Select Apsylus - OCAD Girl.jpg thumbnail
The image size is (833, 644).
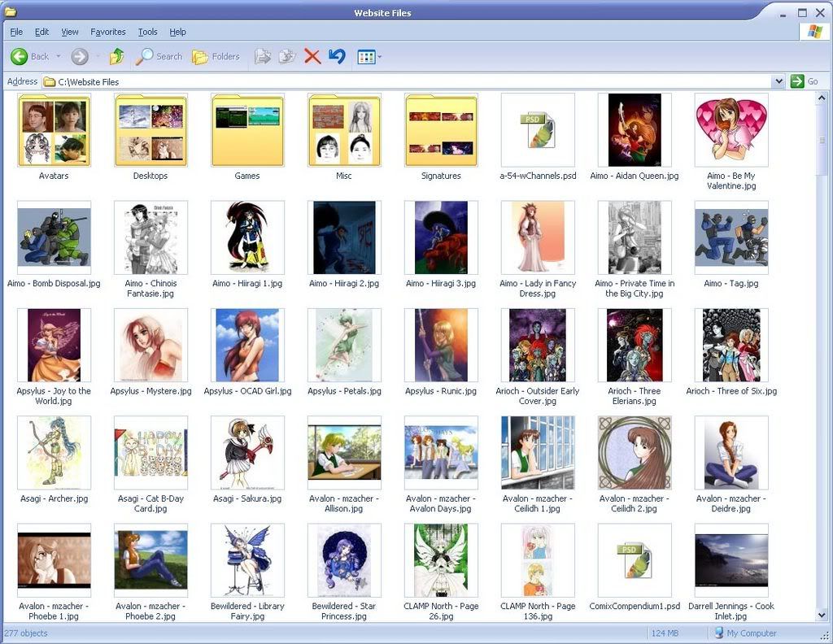point(247,345)
